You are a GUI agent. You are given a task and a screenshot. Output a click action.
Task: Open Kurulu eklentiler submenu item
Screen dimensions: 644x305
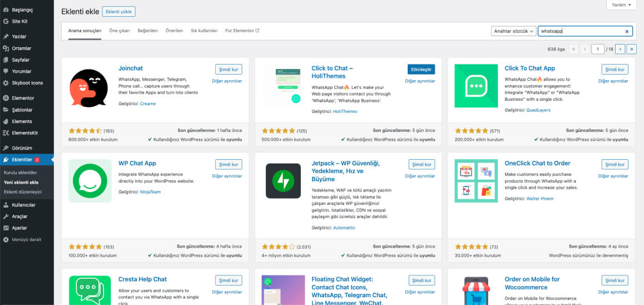pos(21,173)
